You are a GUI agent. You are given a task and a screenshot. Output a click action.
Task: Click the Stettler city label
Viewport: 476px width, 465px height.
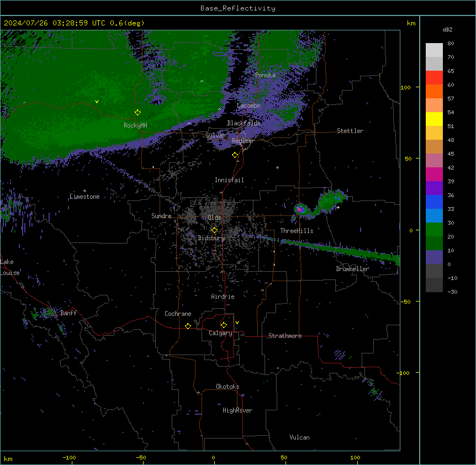[350, 131]
